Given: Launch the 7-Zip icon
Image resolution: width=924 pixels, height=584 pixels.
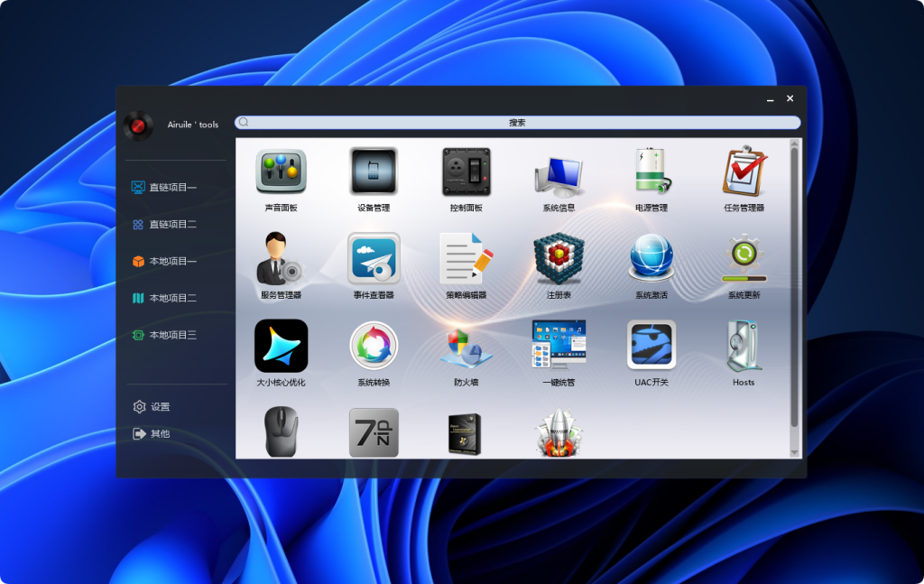Looking at the screenshot, I should coord(374,432).
